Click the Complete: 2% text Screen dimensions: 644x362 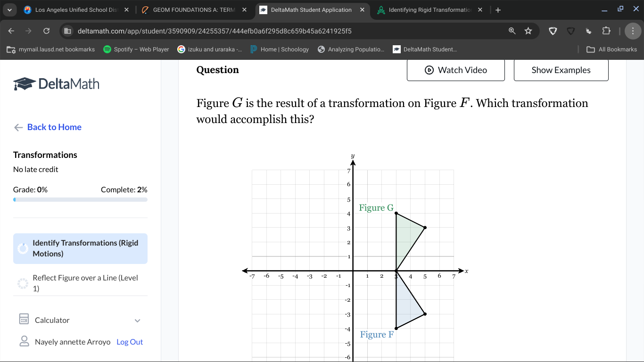click(x=124, y=190)
